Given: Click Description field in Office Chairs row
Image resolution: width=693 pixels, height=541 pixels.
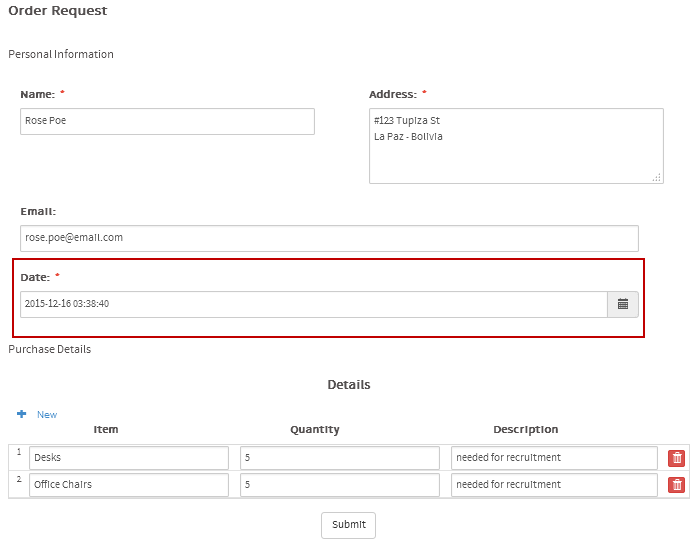Looking at the screenshot, I should pos(554,485).
